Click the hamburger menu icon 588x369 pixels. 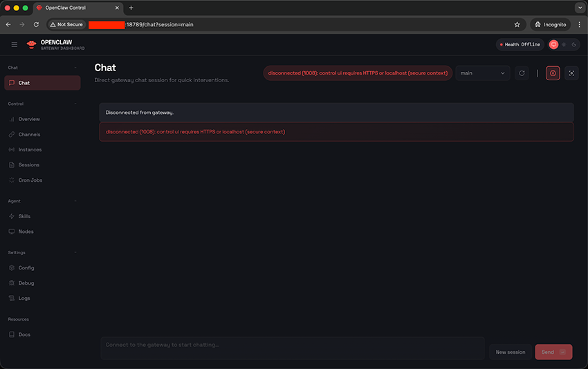click(x=14, y=45)
